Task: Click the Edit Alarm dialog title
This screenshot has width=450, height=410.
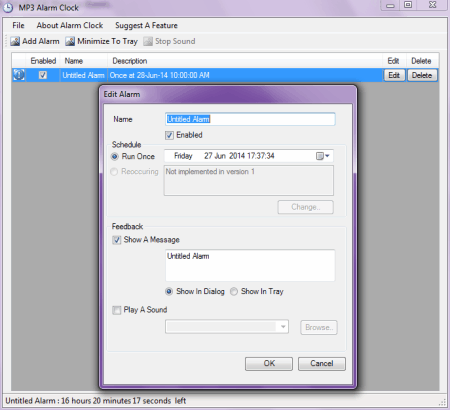Action: pyautogui.click(x=122, y=94)
